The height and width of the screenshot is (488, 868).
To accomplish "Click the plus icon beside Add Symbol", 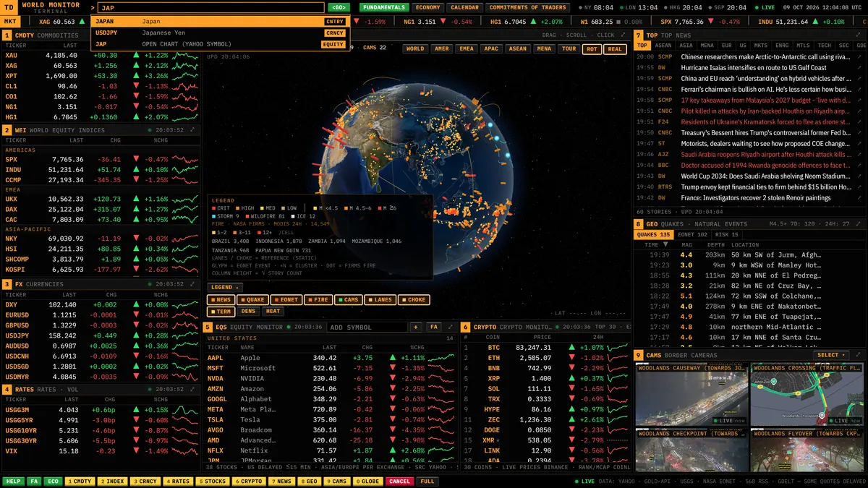I will (x=416, y=328).
